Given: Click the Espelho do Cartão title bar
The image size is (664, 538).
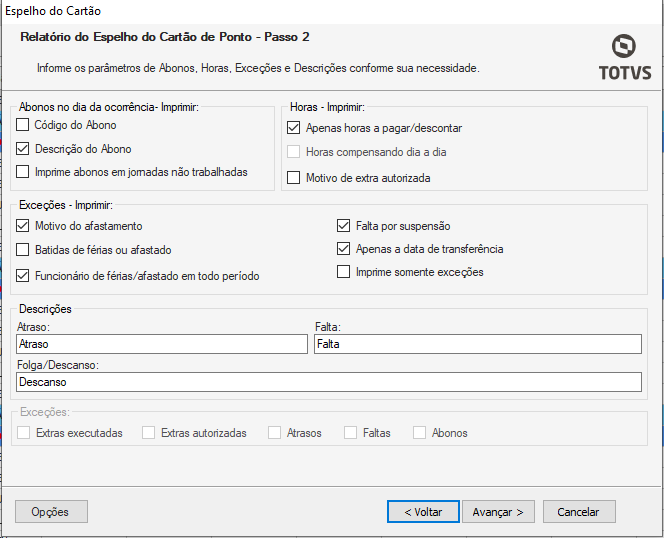Looking at the screenshot, I should [300, 10].
